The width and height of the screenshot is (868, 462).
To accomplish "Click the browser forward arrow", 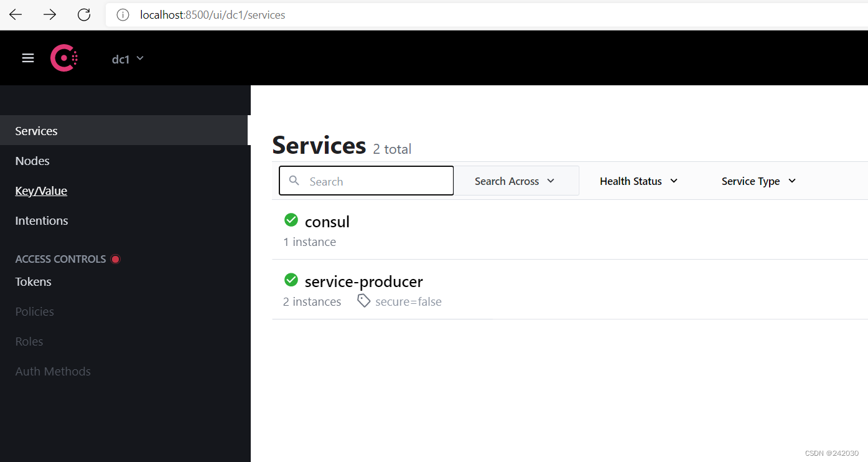I will (50, 15).
